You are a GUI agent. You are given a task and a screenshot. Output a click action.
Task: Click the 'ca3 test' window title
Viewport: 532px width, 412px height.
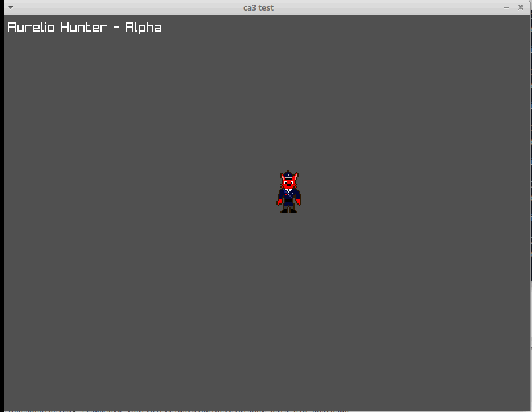[258, 7]
